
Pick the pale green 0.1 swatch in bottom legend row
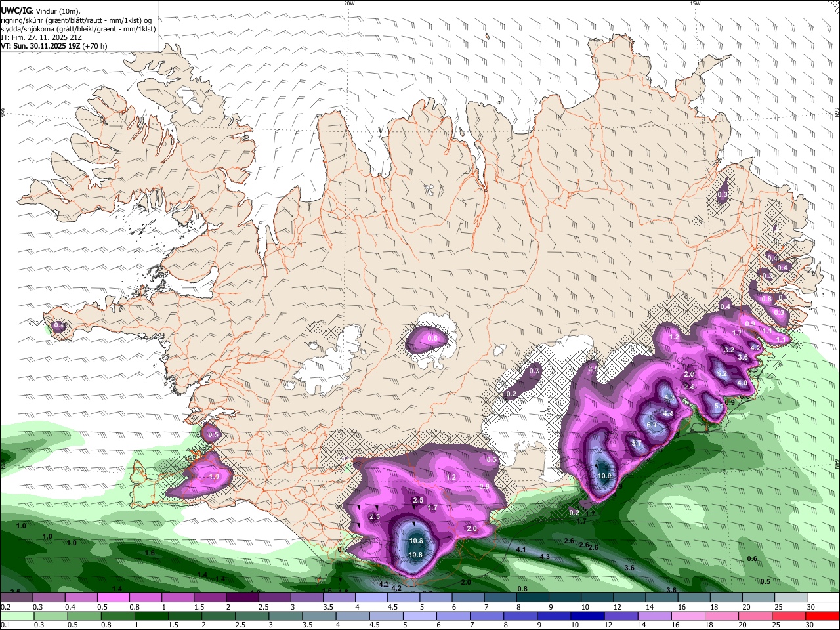pos(17,616)
